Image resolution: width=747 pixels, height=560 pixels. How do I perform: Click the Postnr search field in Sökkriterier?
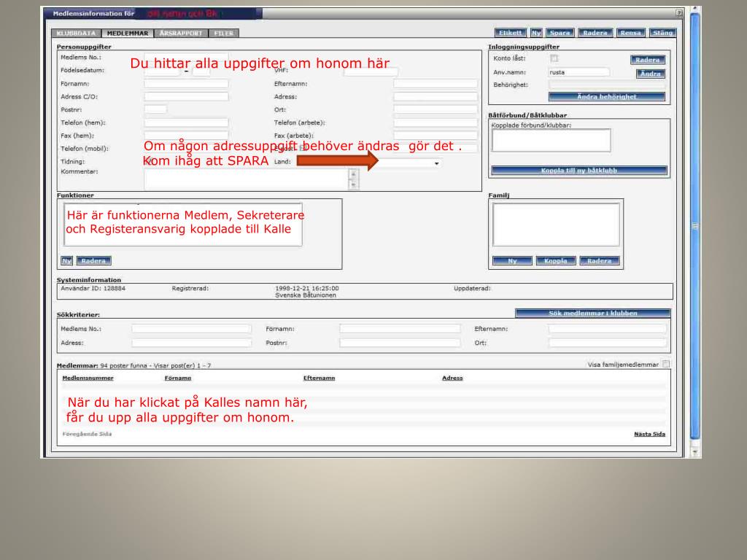tap(400, 343)
